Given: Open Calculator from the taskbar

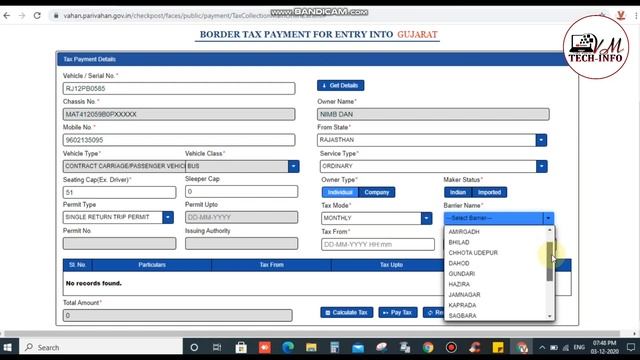Looking at the screenshot, I should click(335, 347).
